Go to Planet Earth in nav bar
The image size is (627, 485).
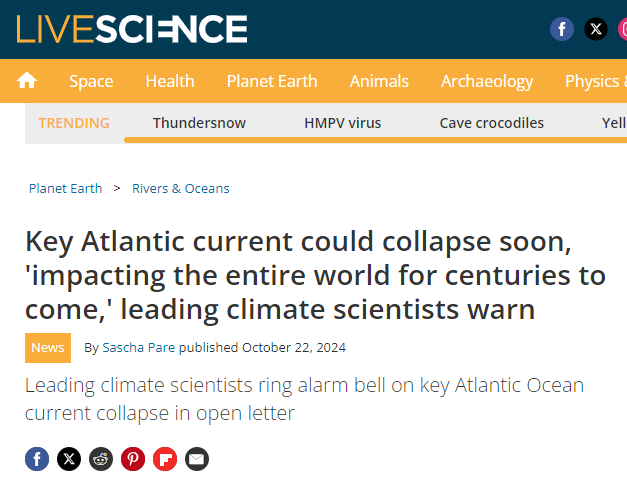point(272,81)
